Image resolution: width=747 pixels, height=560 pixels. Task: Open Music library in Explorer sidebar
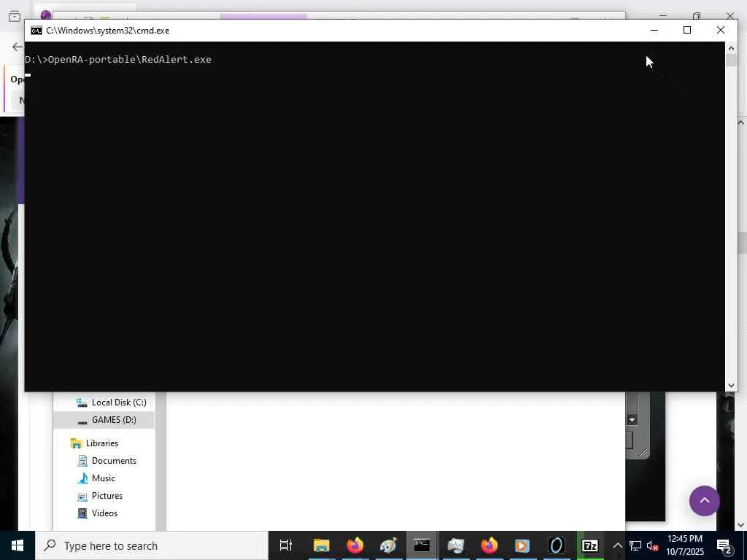(104, 478)
